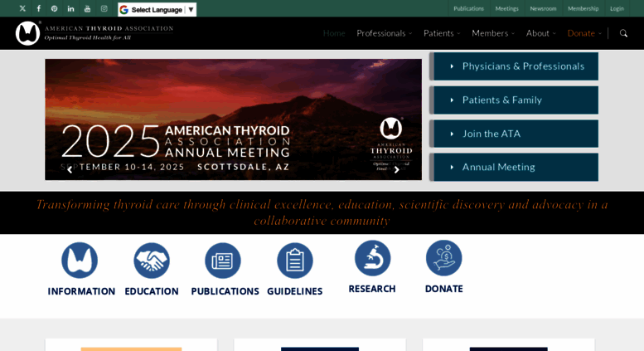Viewport: 644px width, 351px height.
Task: Open the Pinterest social link
Action: [x=54, y=8]
